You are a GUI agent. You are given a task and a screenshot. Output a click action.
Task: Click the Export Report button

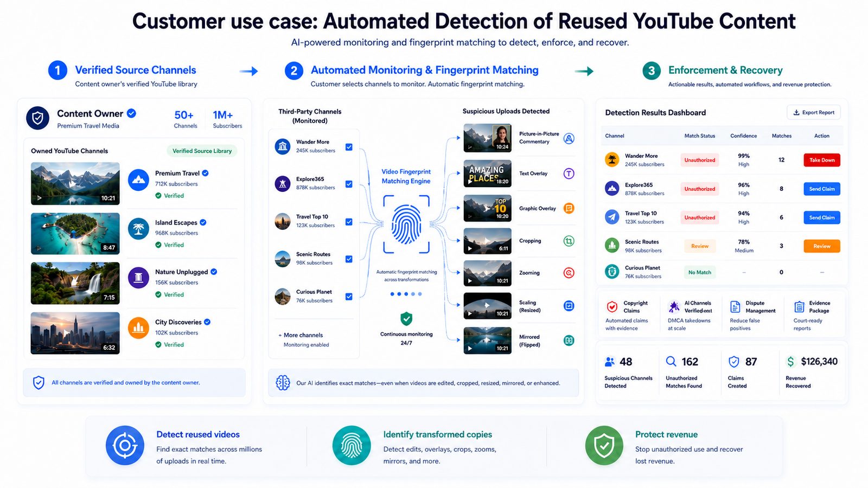(x=813, y=112)
